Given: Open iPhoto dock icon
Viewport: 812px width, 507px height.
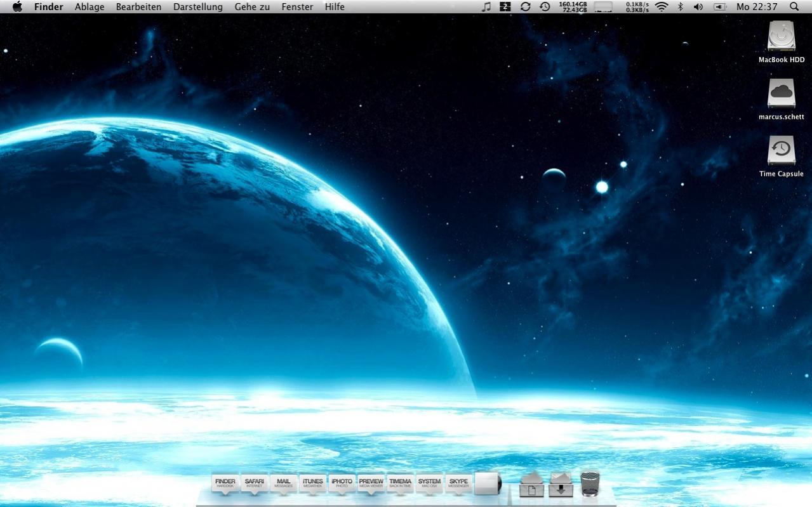Looking at the screenshot, I should (x=342, y=484).
